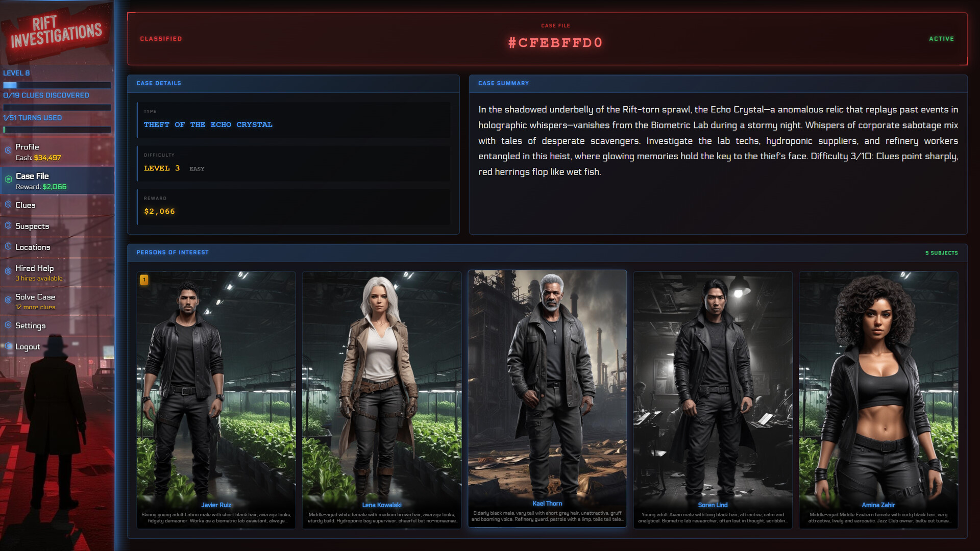Select Lena Kowalski portrait card
This screenshot has height=551, width=980.
381,388
